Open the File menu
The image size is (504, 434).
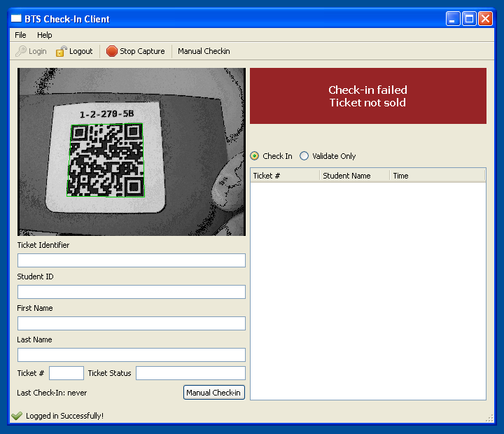(x=20, y=35)
